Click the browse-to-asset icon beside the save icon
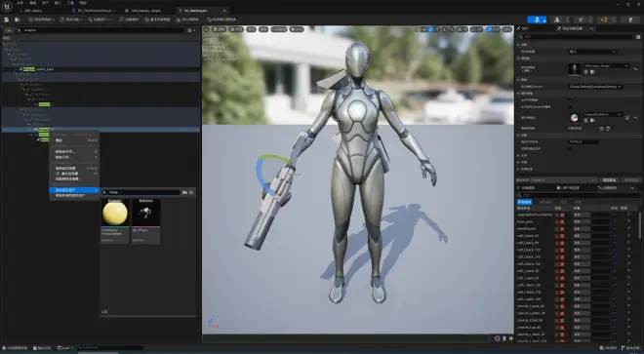The height and width of the screenshot is (354, 644). (x=18, y=20)
